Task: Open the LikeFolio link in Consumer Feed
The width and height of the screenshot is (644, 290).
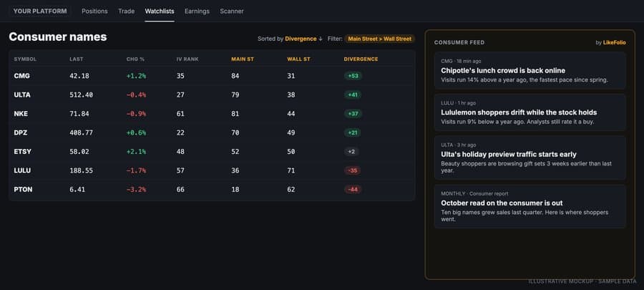Action: coord(615,42)
